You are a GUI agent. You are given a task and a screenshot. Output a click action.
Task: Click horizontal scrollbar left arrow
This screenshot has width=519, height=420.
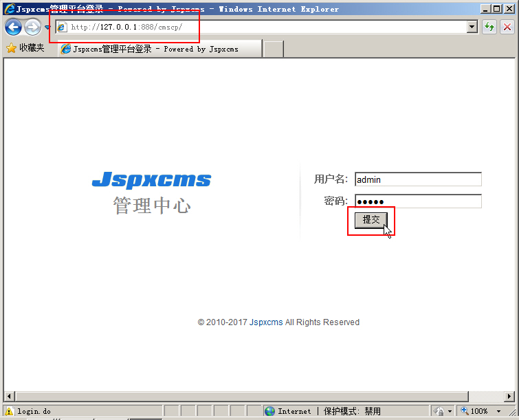pyautogui.click(x=9, y=396)
